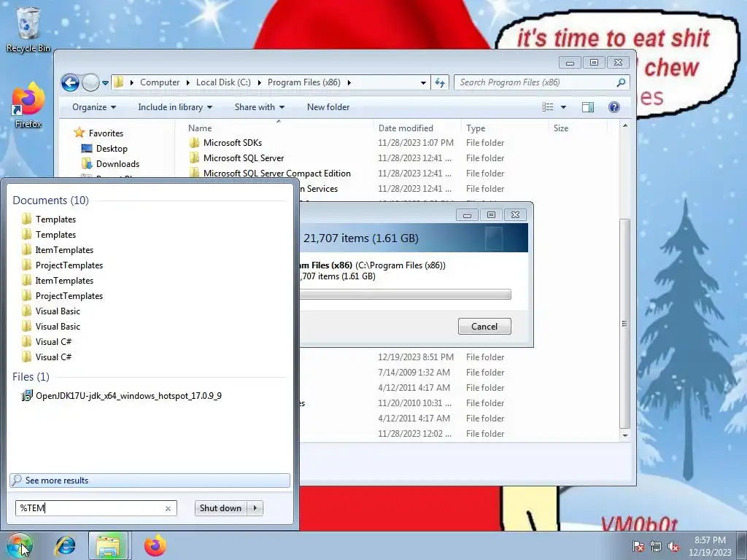Open the first Templates search result
This screenshot has width=747, height=560.
55,219
